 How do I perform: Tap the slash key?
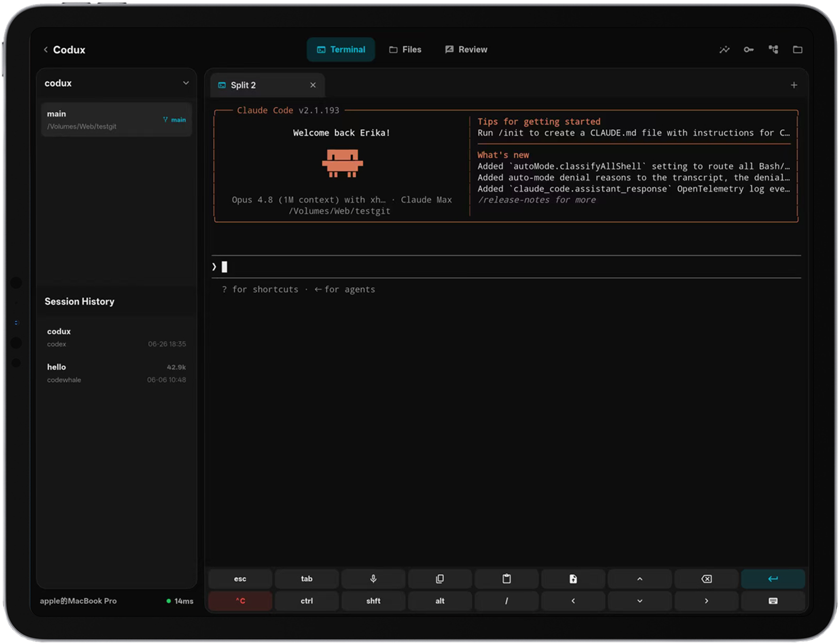(507, 601)
